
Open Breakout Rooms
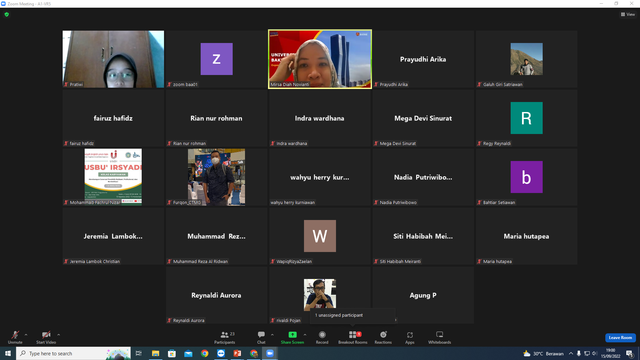353,337
